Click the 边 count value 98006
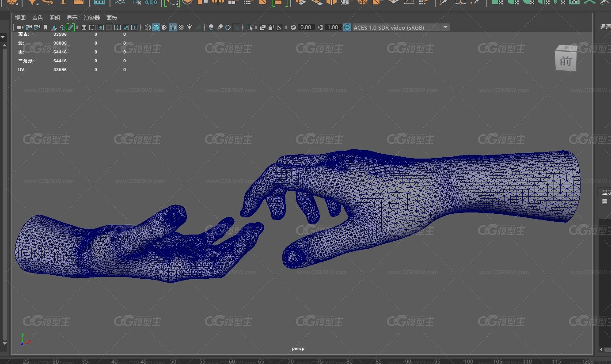Viewport: 611px width, 364px height. pos(60,43)
